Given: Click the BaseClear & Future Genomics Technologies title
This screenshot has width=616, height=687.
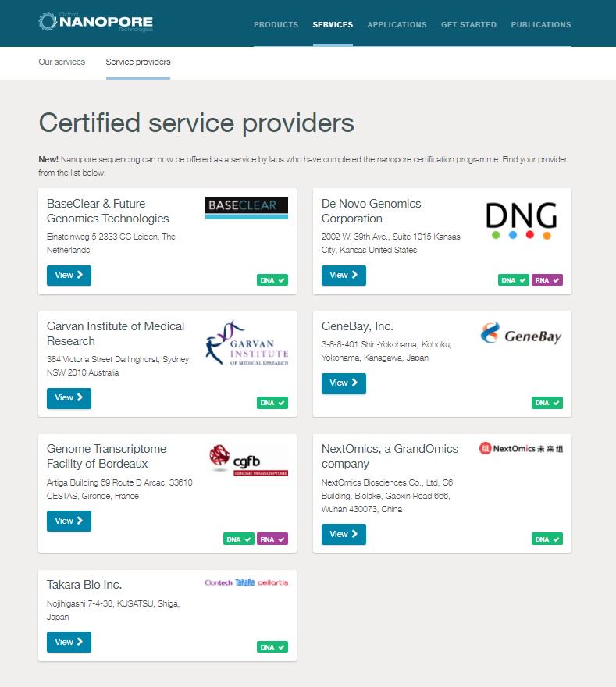Looking at the screenshot, I should click(x=108, y=211).
